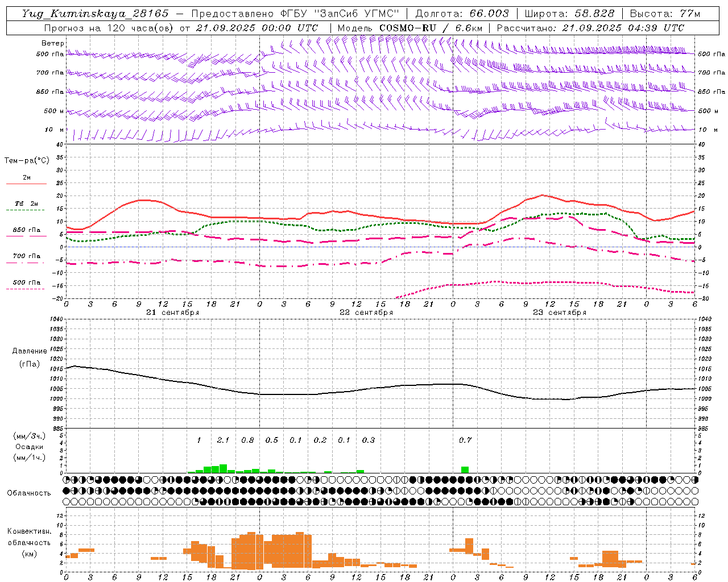Click the Долгота: 66.003 value
This screenshot has width=728, height=582.
tap(462, 14)
